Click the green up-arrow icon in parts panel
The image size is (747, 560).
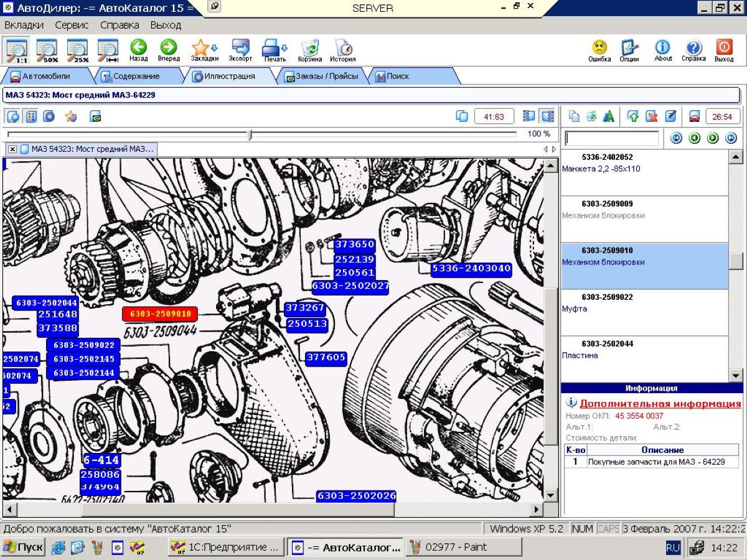[x=633, y=116]
